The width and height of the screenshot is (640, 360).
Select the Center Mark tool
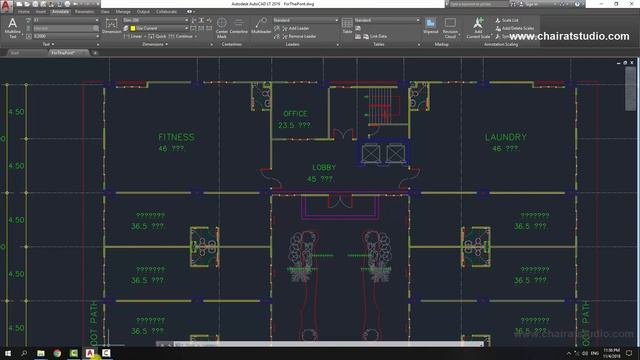(x=222, y=28)
